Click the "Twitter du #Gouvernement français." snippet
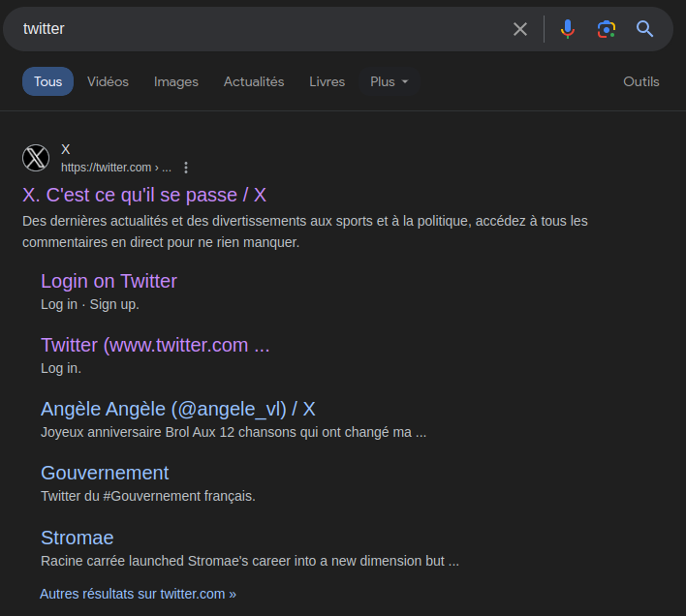Image resolution: width=686 pixels, height=616 pixels. click(x=148, y=496)
